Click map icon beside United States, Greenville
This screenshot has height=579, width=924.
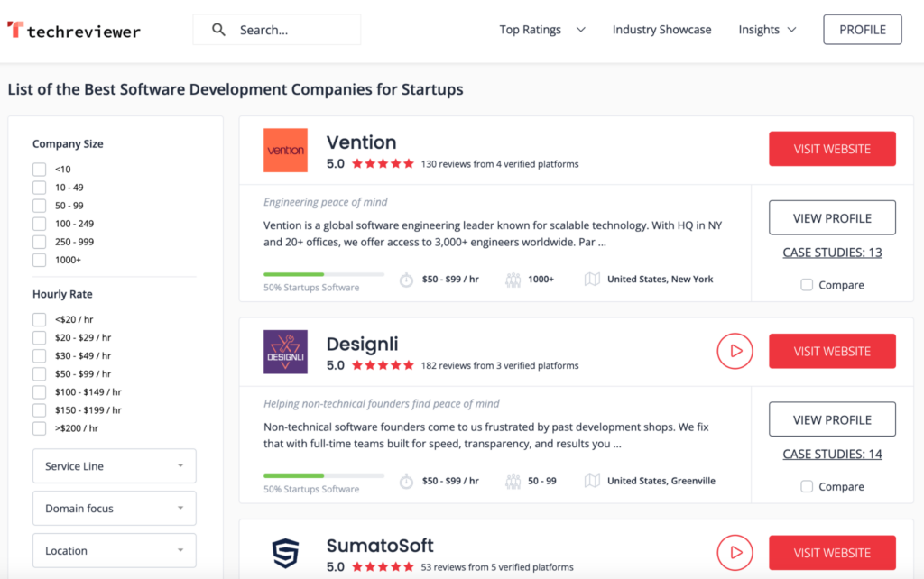point(592,481)
